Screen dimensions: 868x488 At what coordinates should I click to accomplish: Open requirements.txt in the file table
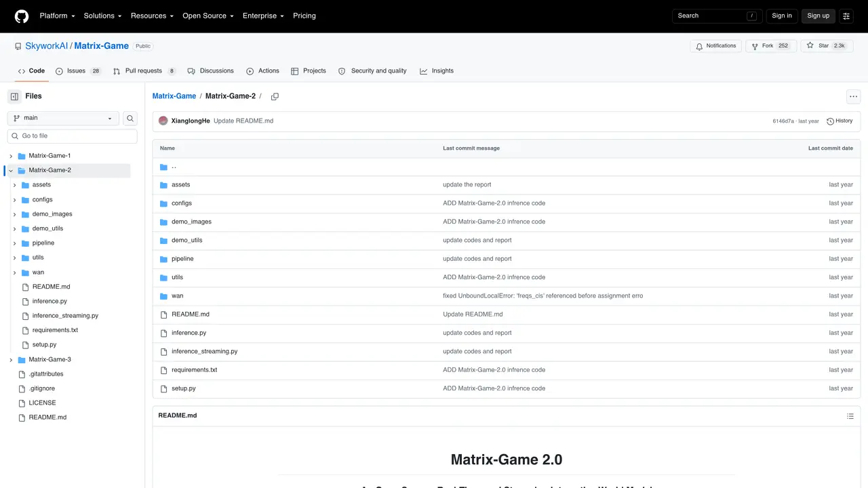(x=195, y=370)
